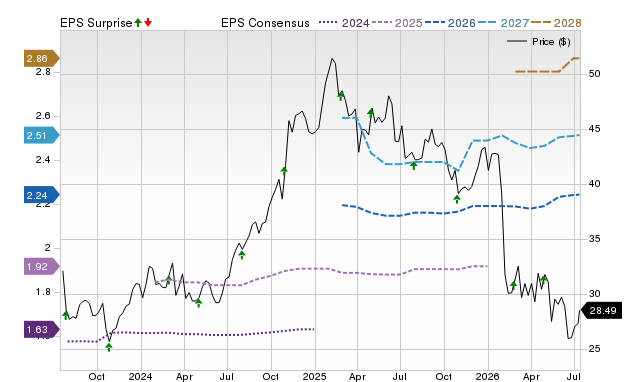Click the EPS Consensus legend title
The width and height of the screenshot is (640, 382).
pos(265,23)
